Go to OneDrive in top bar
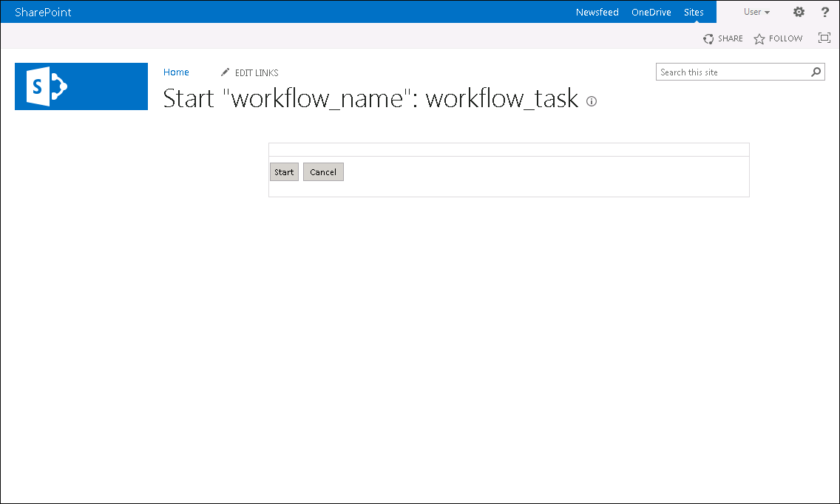 pos(651,12)
